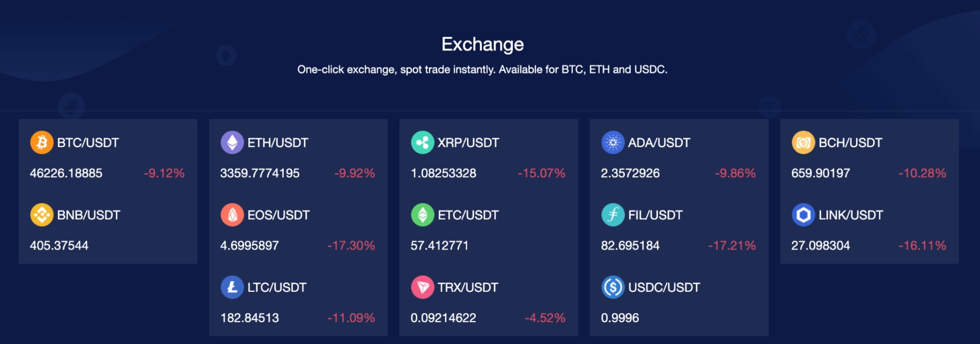The height and width of the screenshot is (344, 980).
Task: Click the Chainlink LINK icon
Action: pyautogui.click(x=803, y=215)
